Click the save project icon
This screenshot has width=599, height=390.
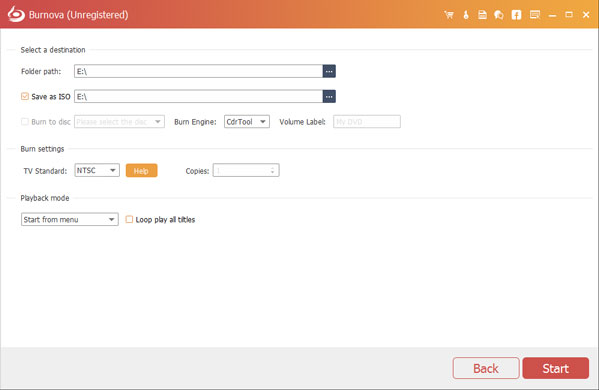(x=482, y=15)
